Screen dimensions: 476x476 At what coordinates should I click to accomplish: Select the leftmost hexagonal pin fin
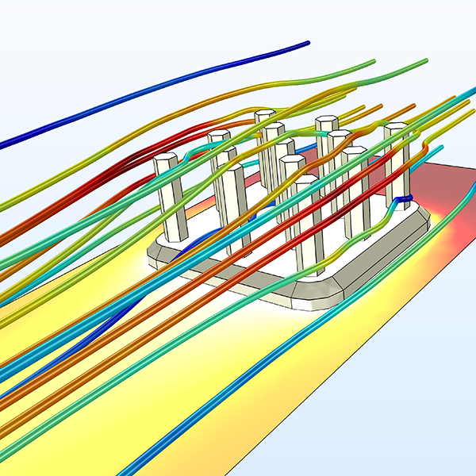pyautogui.click(x=168, y=198)
